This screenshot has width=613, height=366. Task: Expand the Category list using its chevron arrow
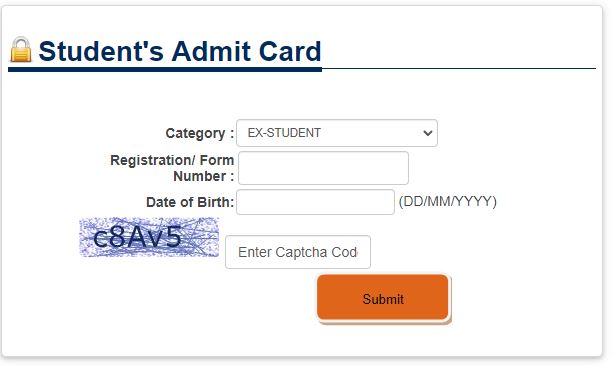click(x=428, y=133)
